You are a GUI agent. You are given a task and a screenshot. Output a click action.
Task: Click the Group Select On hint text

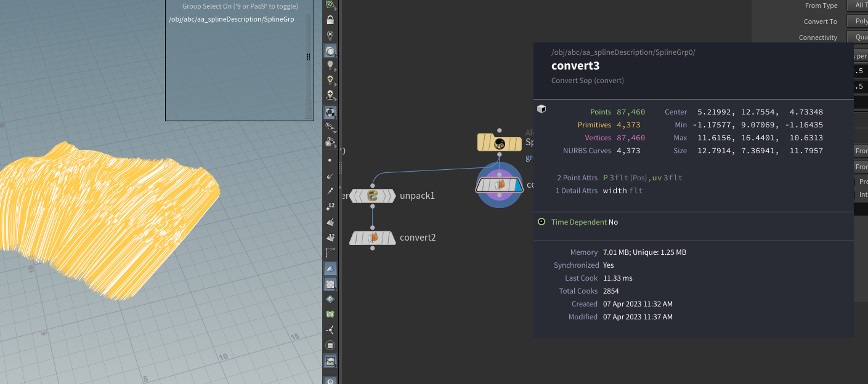tap(240, 6)
